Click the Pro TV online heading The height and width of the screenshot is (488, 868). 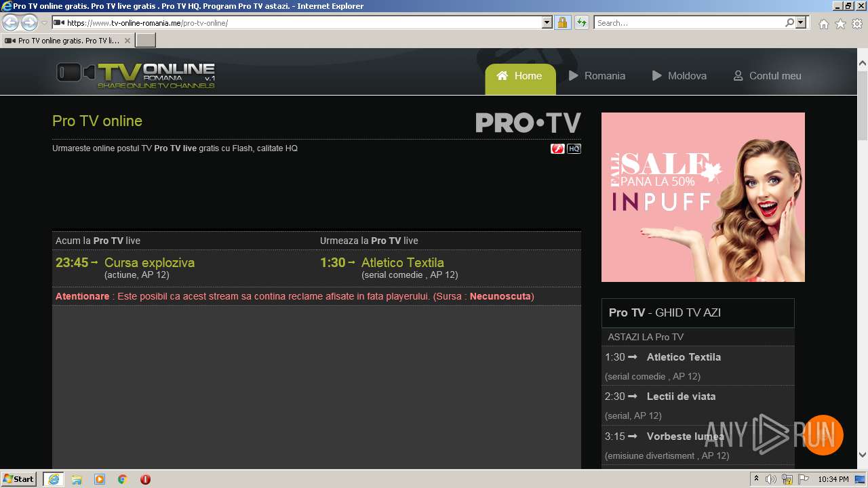click(x=97, y=121)
